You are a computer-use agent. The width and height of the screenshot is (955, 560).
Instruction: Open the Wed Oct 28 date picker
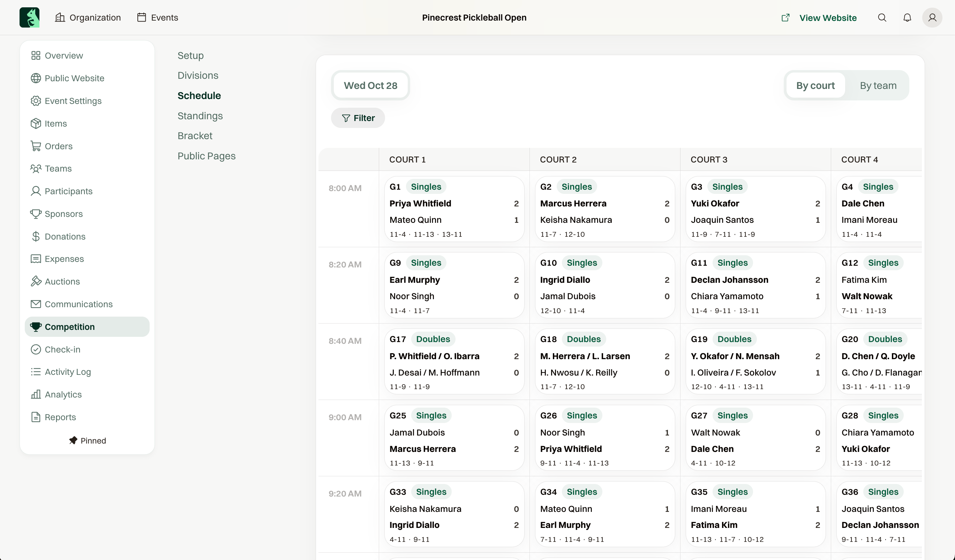[x=370, y=85]
